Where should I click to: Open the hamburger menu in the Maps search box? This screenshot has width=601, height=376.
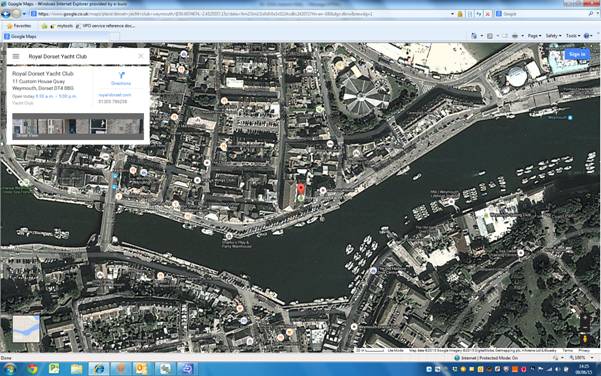pos(16,56)
